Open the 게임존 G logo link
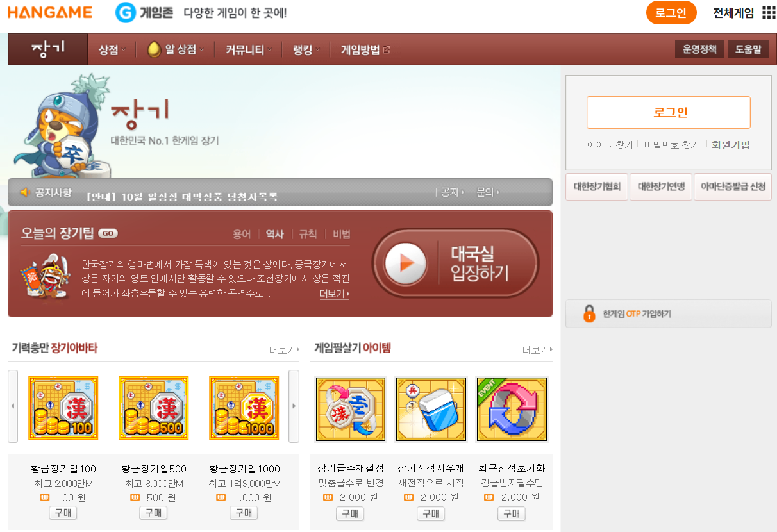Image resolution: width=777 pixels, height=532 pixels. (144, 12)
